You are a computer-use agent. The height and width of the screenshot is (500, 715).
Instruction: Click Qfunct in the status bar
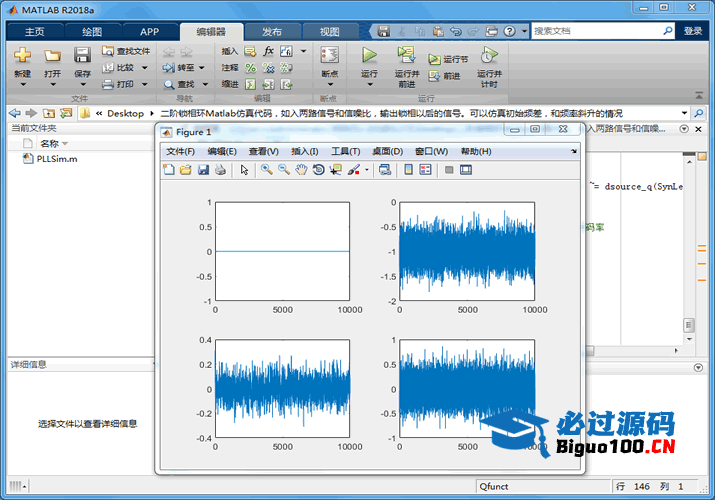(x=494, y=486)
